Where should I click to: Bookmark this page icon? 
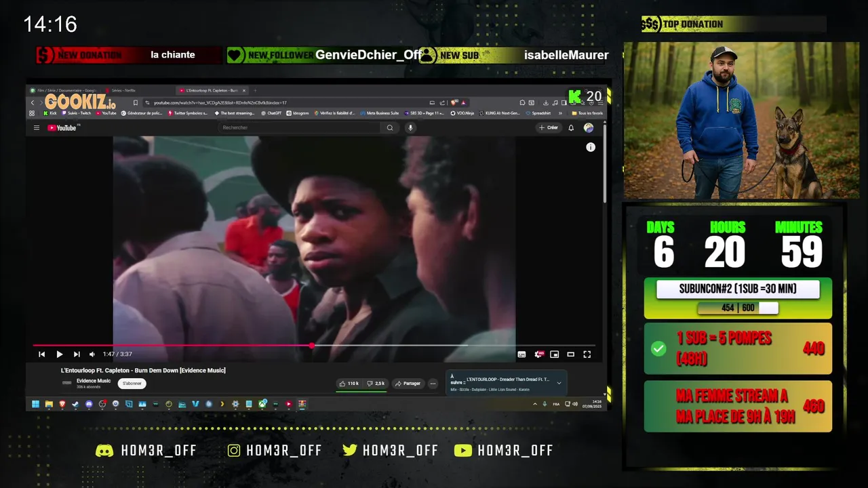click(x=136, y=103)
